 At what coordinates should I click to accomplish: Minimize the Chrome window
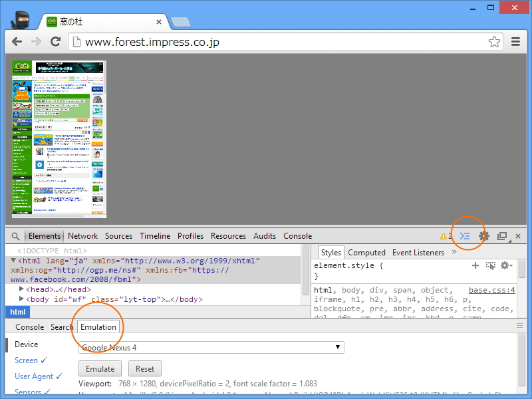473,8
